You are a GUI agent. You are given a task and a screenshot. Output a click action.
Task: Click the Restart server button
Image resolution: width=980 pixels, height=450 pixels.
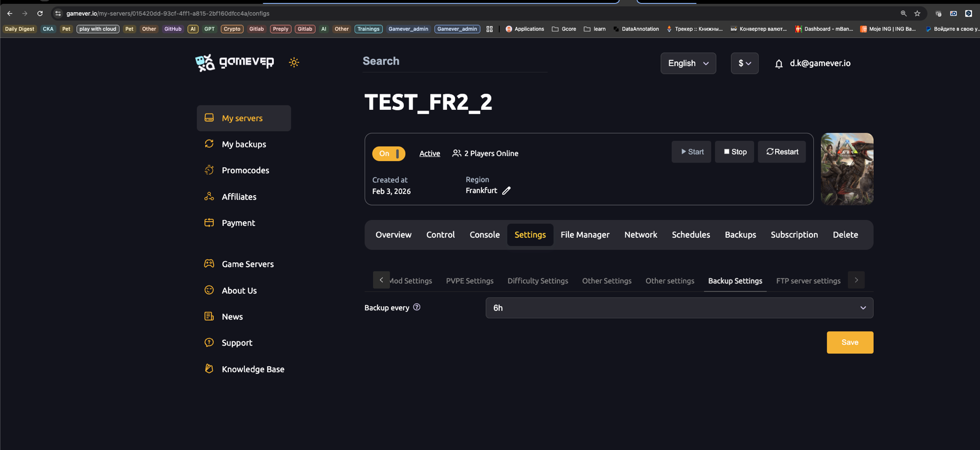coord(782,152)
